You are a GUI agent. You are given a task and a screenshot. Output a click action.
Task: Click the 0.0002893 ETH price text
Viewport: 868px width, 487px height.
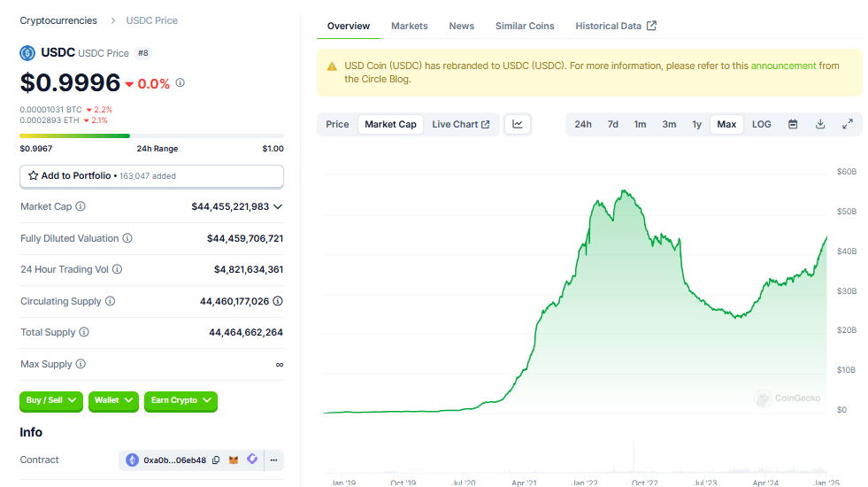pos(50,120)
